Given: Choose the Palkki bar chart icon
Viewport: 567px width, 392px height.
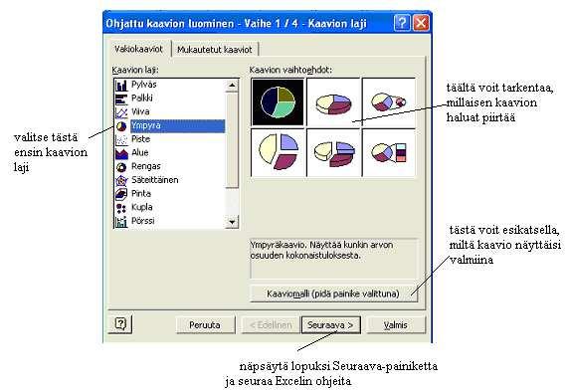Looking at the screenshot, I should [x=121, y=98].
